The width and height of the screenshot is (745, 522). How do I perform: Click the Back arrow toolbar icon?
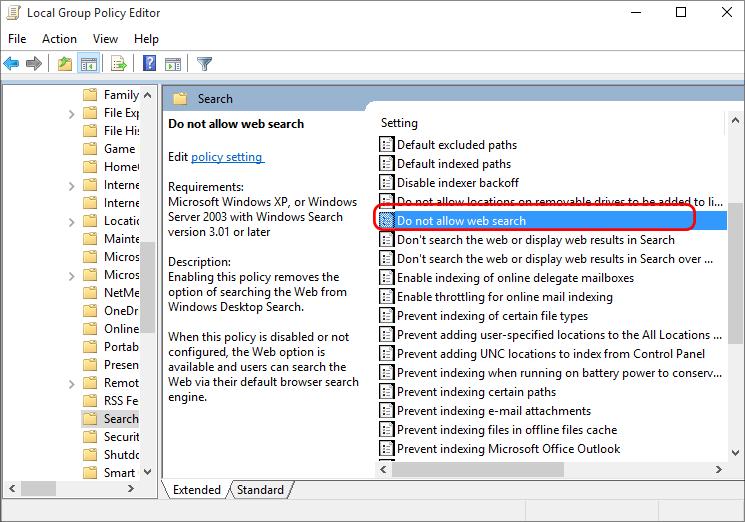point(12,64)
